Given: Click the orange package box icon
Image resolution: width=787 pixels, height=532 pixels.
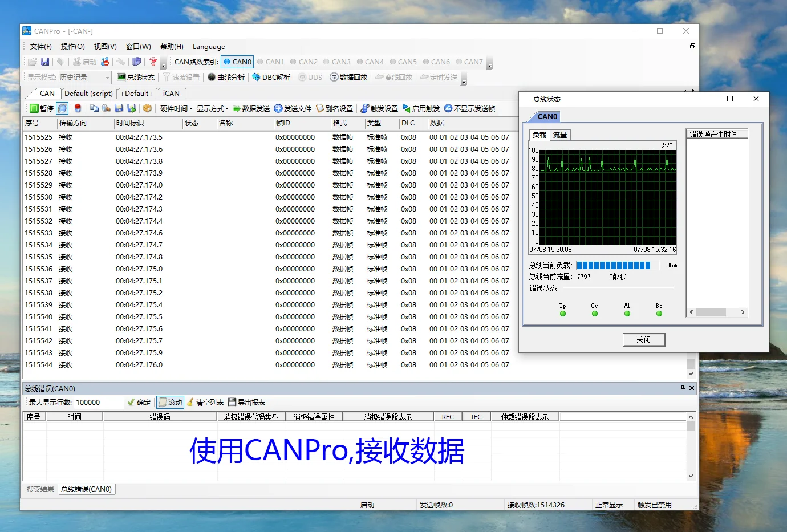Looking at the screenshot, I should (x=147, y=108).
